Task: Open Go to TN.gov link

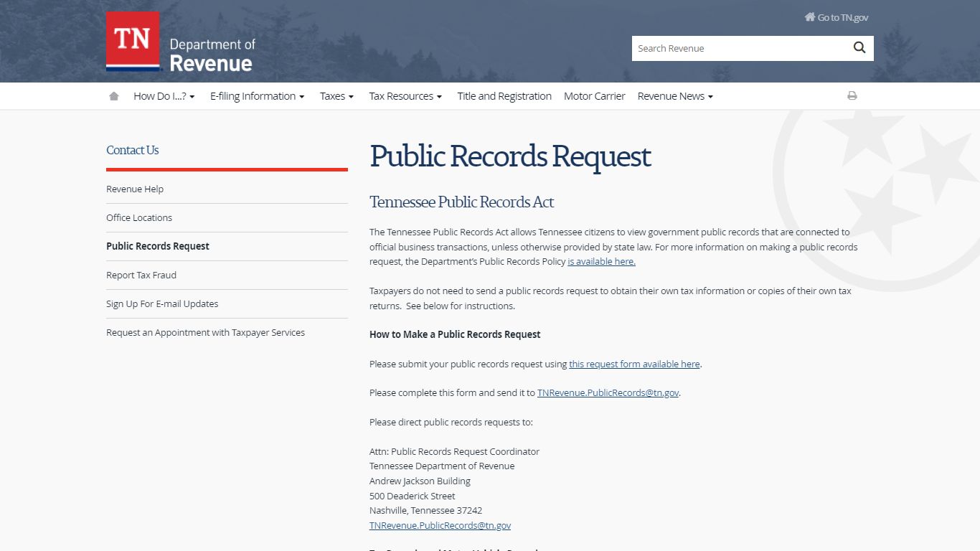Action: [x=837, y=17]
